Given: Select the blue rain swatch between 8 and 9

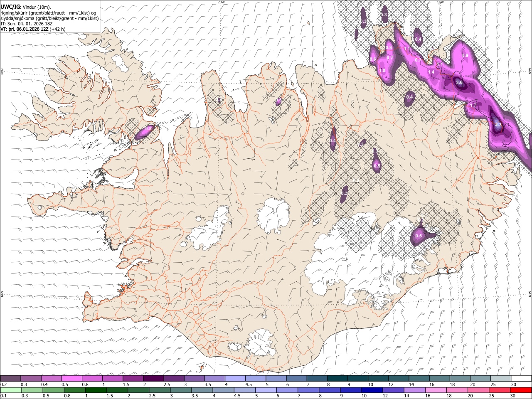Looking at the screenshot, I should pyautogui.click(x=330, y=390).
